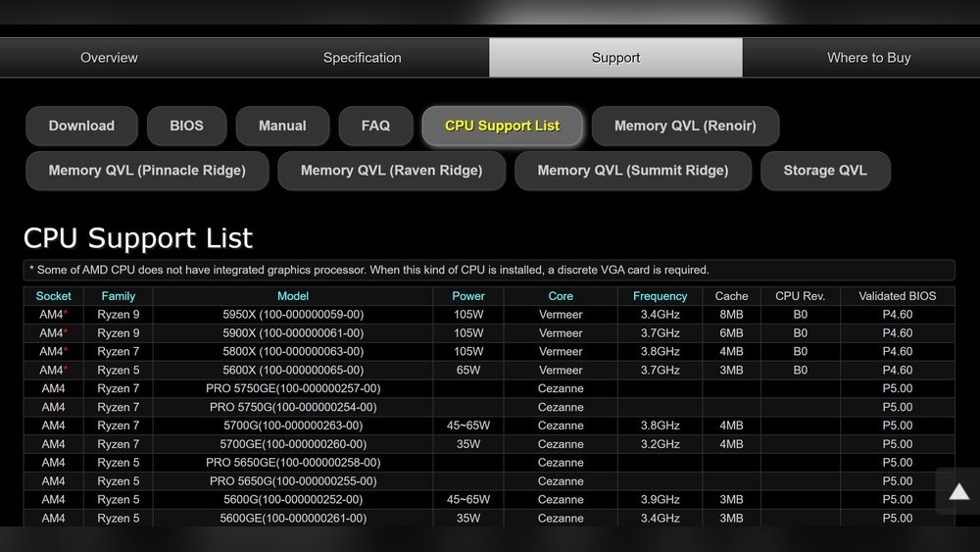The width and height of the screenshot is (980, 552).
Task: Select the Support tab
Action: pos(615,58)
